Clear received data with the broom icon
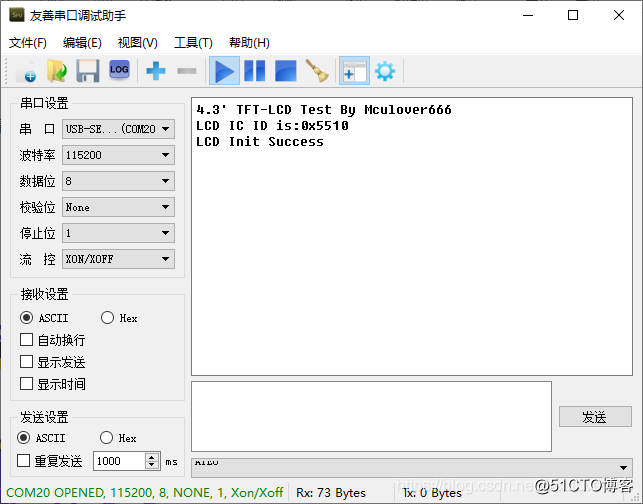 317,71
